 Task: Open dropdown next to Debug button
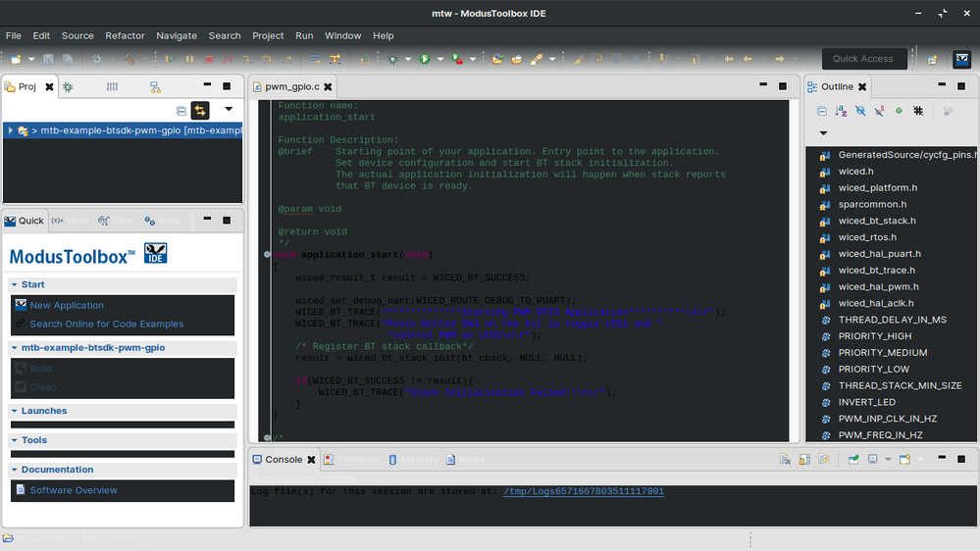(408, 59)
